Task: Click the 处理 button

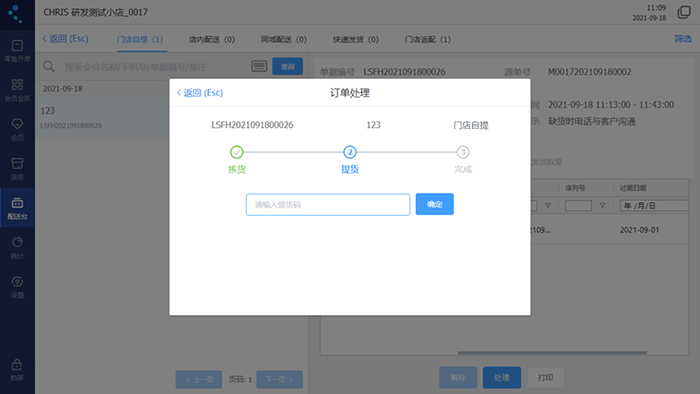Action: click(502, 377)
